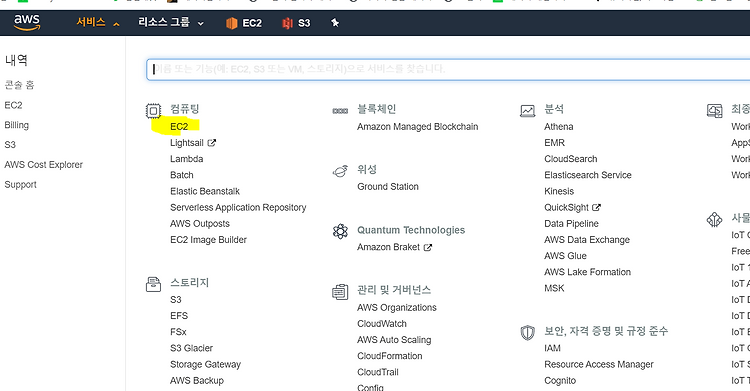This screenshot has width=750, height=391.
Task: Open Resource Access Manager
Action: pyautogui.click(x=599, y=365)
